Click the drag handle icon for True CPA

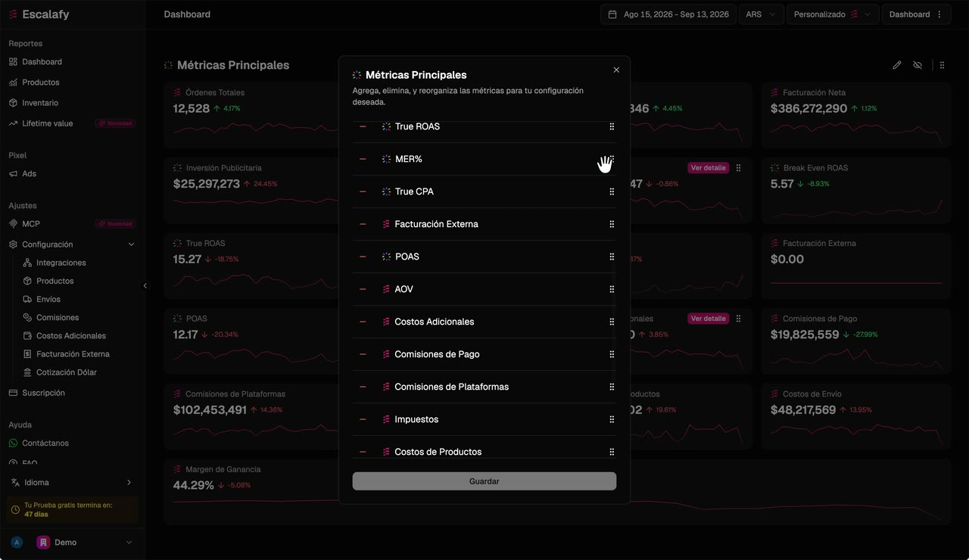pos(612,191)
